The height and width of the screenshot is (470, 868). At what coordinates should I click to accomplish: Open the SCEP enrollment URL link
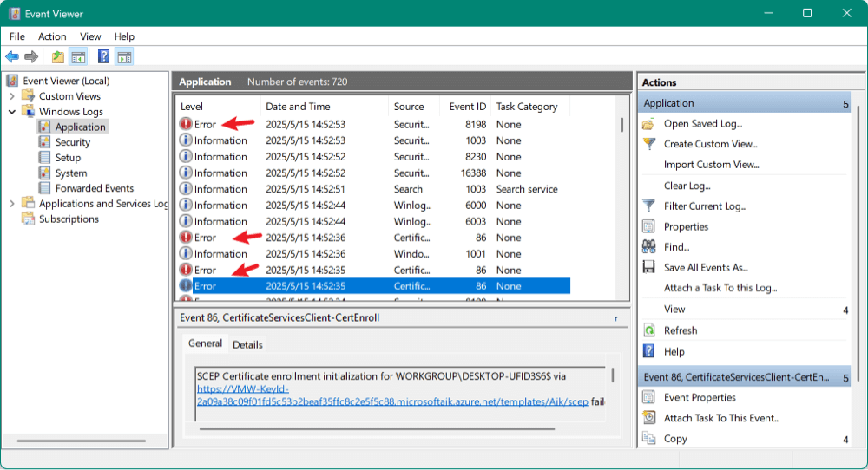[x=392, y=402]
